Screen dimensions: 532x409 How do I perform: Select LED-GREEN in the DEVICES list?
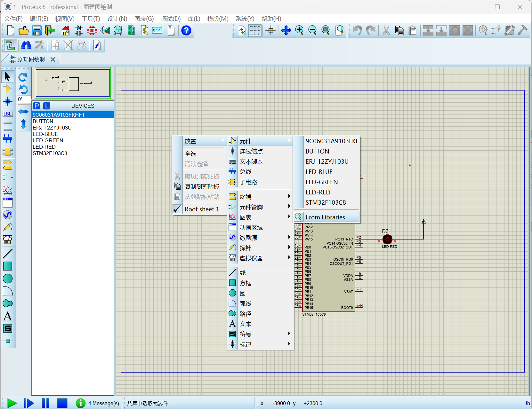(x=73, y=140)
